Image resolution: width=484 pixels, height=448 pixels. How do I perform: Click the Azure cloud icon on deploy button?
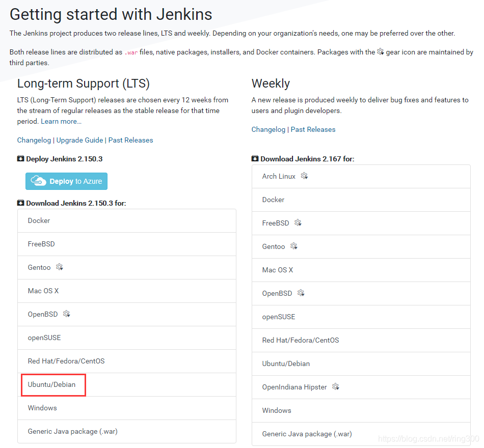[38, 181]
